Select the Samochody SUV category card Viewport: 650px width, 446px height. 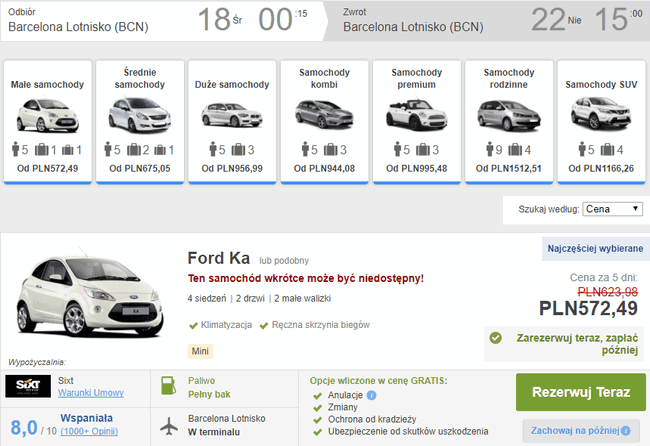[x=601, y=122]
